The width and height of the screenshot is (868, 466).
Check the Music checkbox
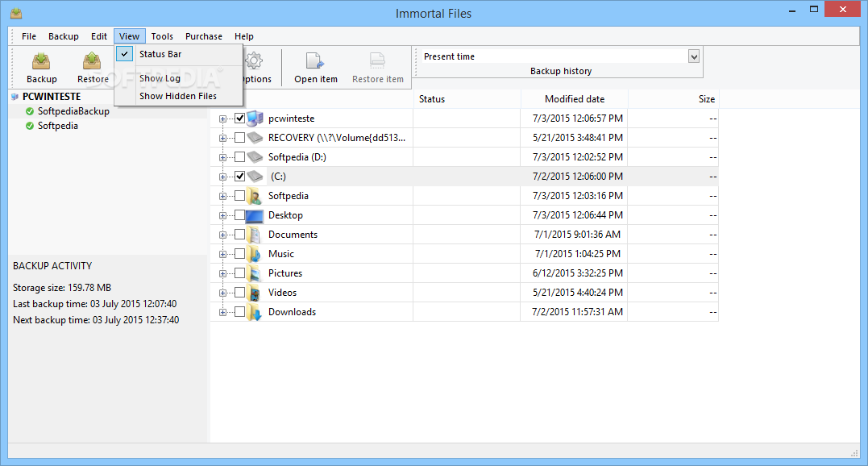[x=239, y=253]
